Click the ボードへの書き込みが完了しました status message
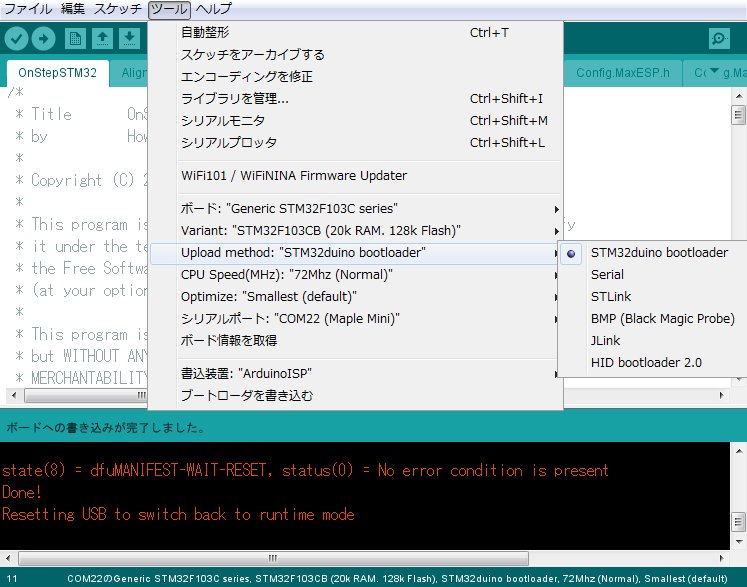The height and width of the screenshot is (587, 747). [105, 427]
